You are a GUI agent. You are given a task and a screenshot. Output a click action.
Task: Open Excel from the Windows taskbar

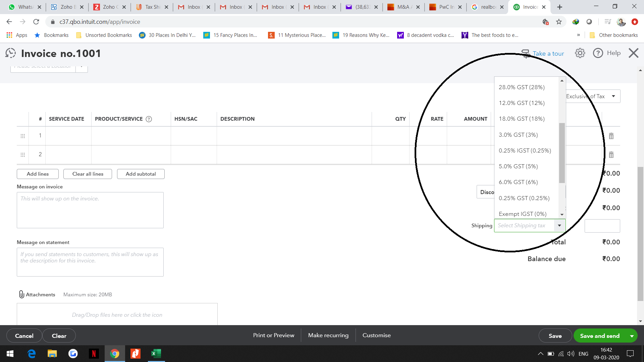[x=156, y=354]
